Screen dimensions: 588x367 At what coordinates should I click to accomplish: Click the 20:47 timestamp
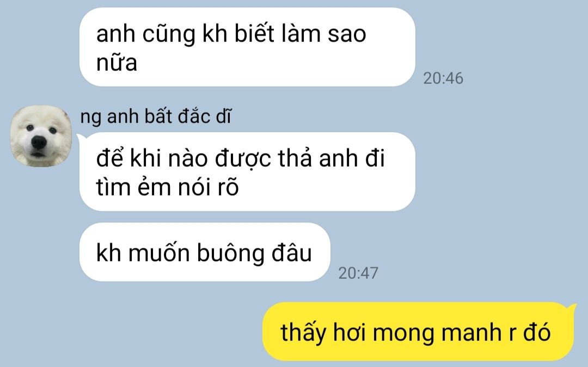tap(358, 273)
